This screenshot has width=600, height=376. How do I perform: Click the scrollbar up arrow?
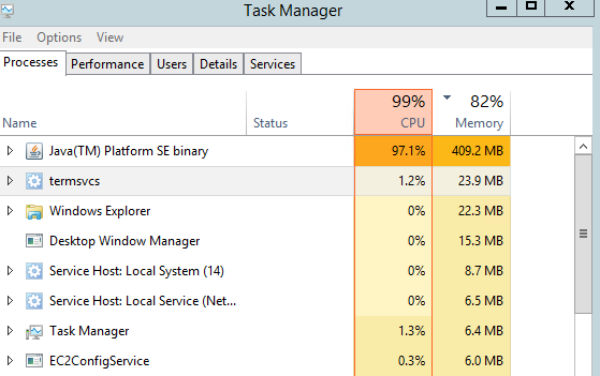(583, 146)
